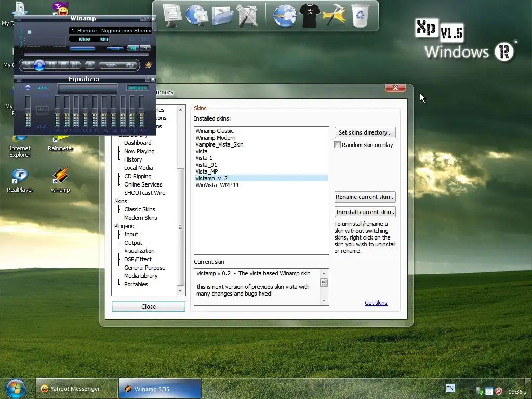The width and height of the screenshot is (532, 399).
Task: Click the Winamp balance slider
Action: [x=115, y=48]
